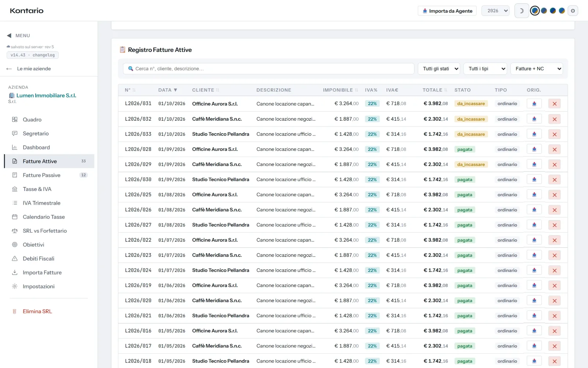Click the ordinario tag of invoice L2026/033
This screenshot has width=588, height=368.
click(507, 134)
